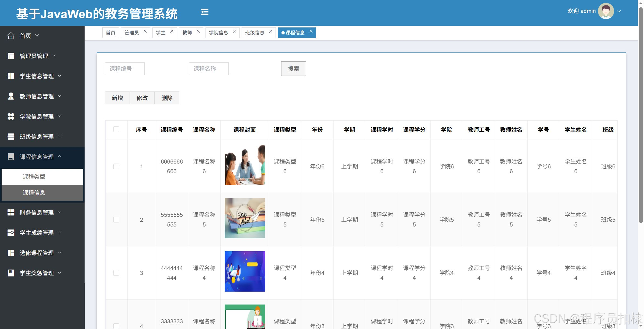Toggle the select-all header checkbox
The height and width of the screenshot is (329, 644).
[x=116, y=129]
